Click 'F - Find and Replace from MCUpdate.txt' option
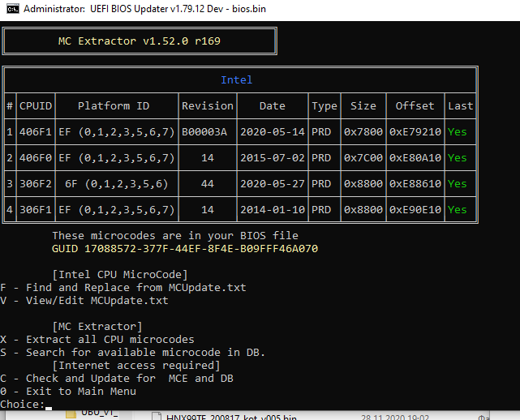Image resolution: width=520 pixels, height=420 pixels. (123, 287)
